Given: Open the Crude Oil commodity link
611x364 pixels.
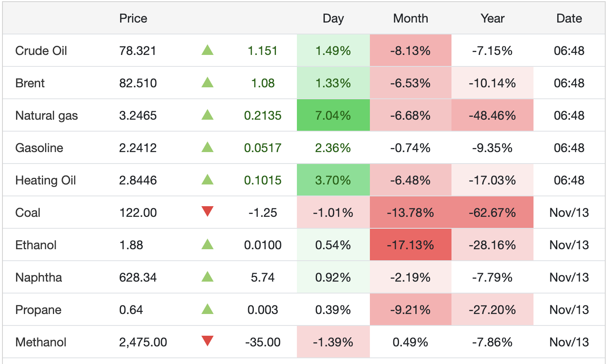Looking at the screenshot, I should coord(41,51).
